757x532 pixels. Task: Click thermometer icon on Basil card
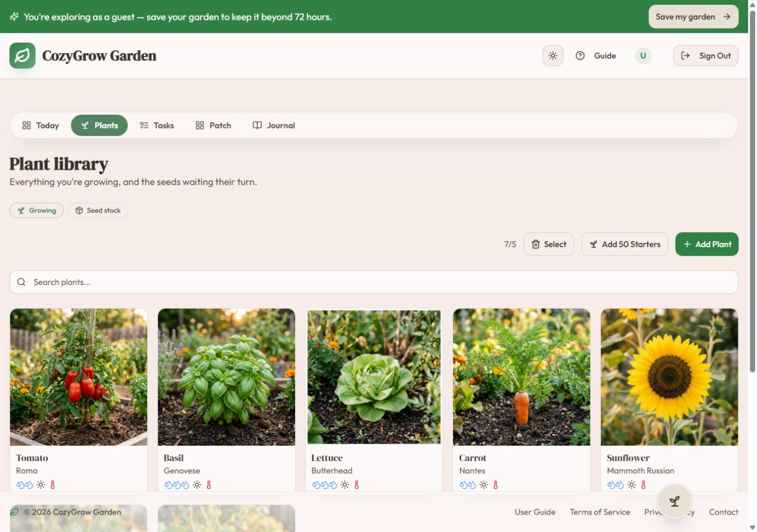pos(209,485)
